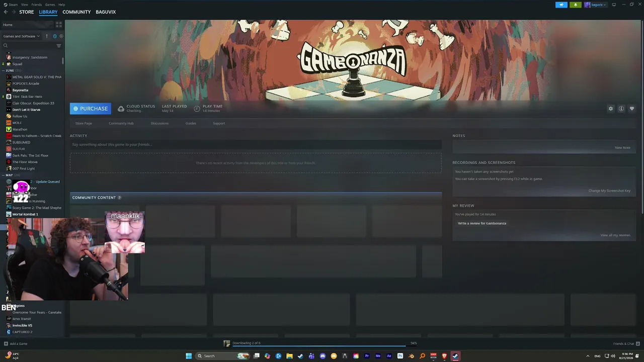Image resolution: width=644 pixels, height=362 pixels.
Task: Check the Cloud Status icon
Action: (x=121, y=109)
